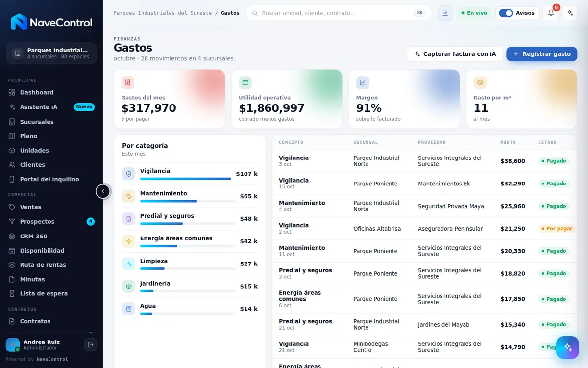Image resolution: width=588 pixels, height=368 pixels.
Task: Click the Por pagar status badge
Action: pyautogui.click(x=556, y=229)
